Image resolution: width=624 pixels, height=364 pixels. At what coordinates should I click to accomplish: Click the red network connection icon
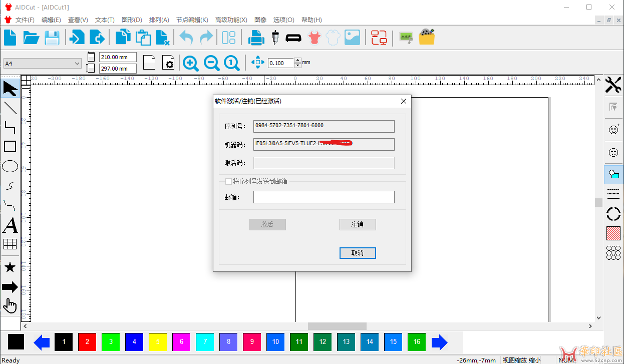[379, 38]
